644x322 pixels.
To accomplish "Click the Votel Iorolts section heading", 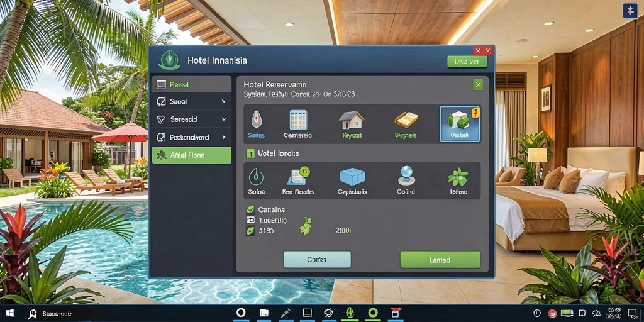I will [279, 153].
